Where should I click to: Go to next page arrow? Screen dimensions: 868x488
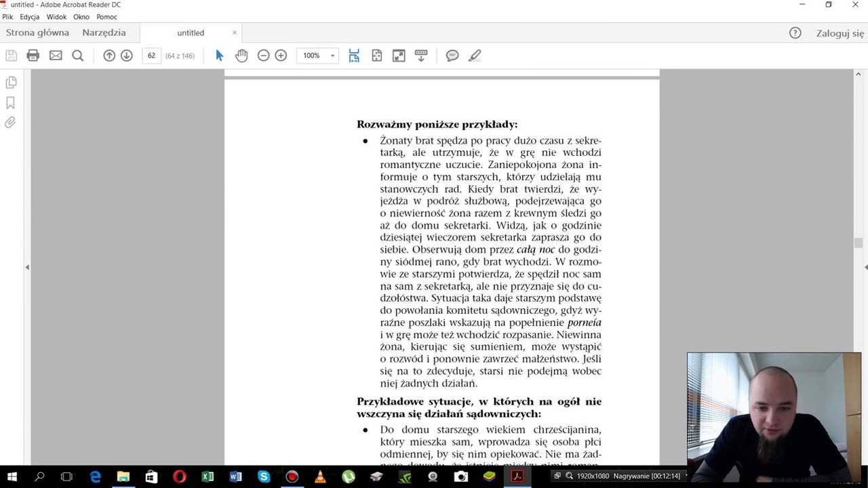click(127, 56)
